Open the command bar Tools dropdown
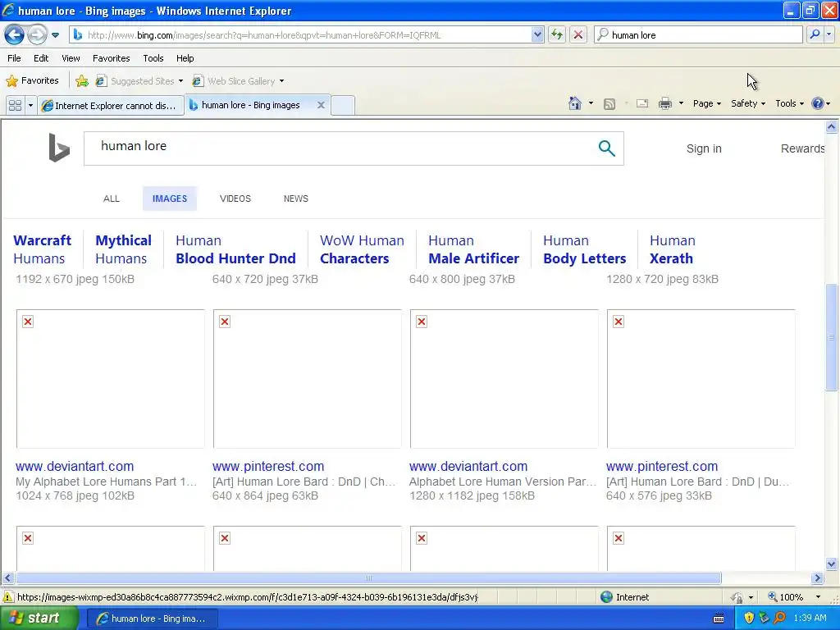The image size is (840, 630). click(x=790, y=103)
